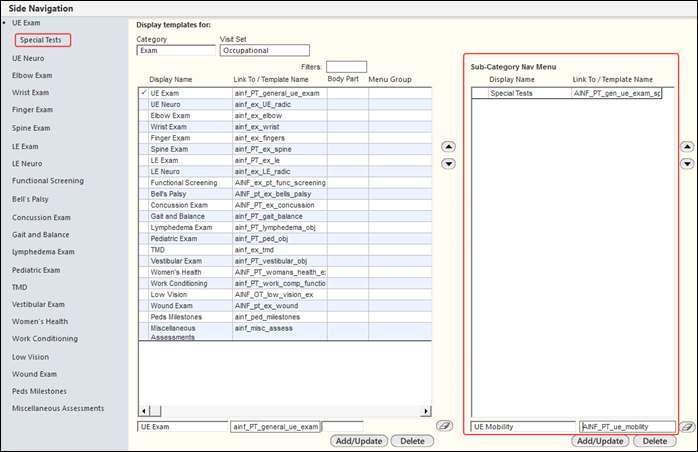
Task: Select ainf_PT_ex_spine template cell
Action: pos(280,149)
